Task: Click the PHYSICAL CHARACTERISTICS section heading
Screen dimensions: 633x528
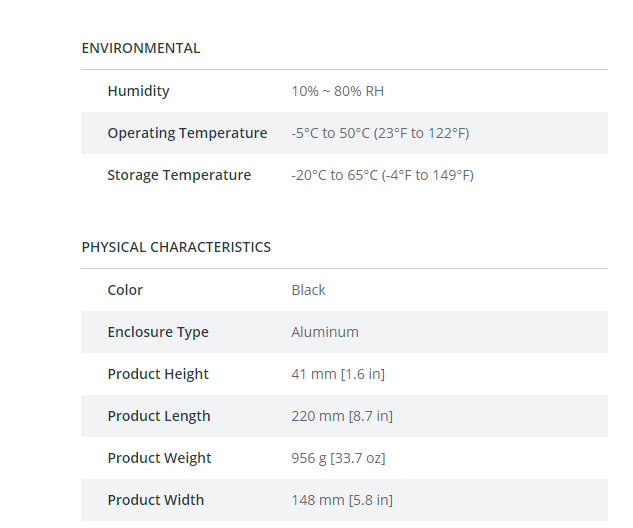Action: [176, 247]
